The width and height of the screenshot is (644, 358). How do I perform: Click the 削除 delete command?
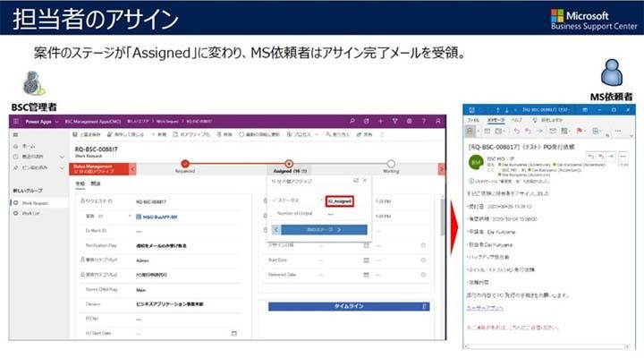click(x=225, y=134)
